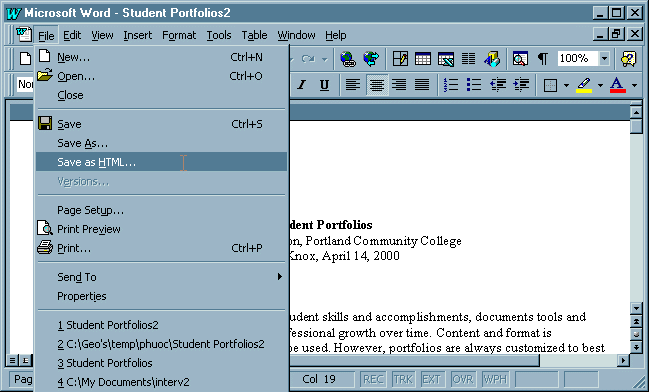Click the New blank document toolbar icon
649x392 pixels.
click(x=25, y=59)
